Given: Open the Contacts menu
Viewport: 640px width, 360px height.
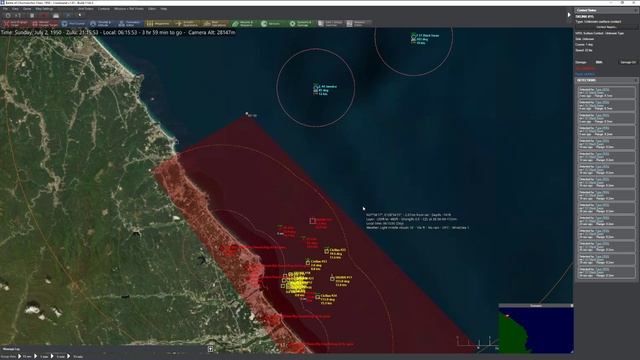Looking at the screenshot, I should click(104, 9).
